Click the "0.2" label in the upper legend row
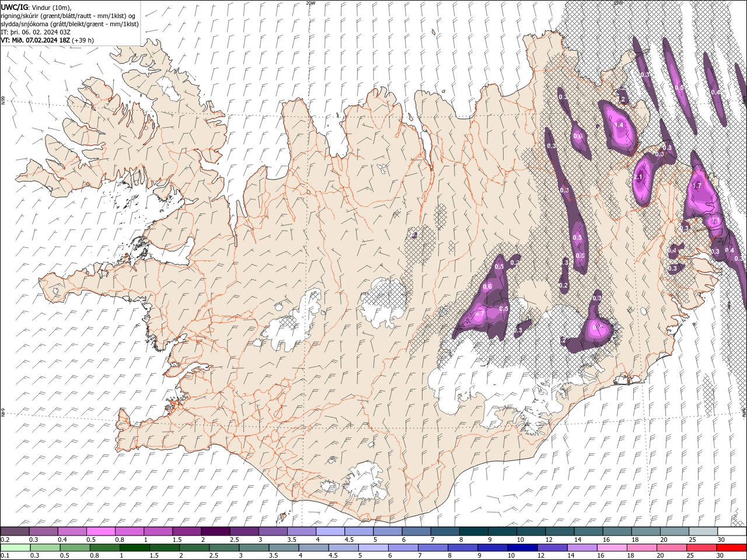Image resolution: width=747 pixels, height=560 pixels. (4, 540)
